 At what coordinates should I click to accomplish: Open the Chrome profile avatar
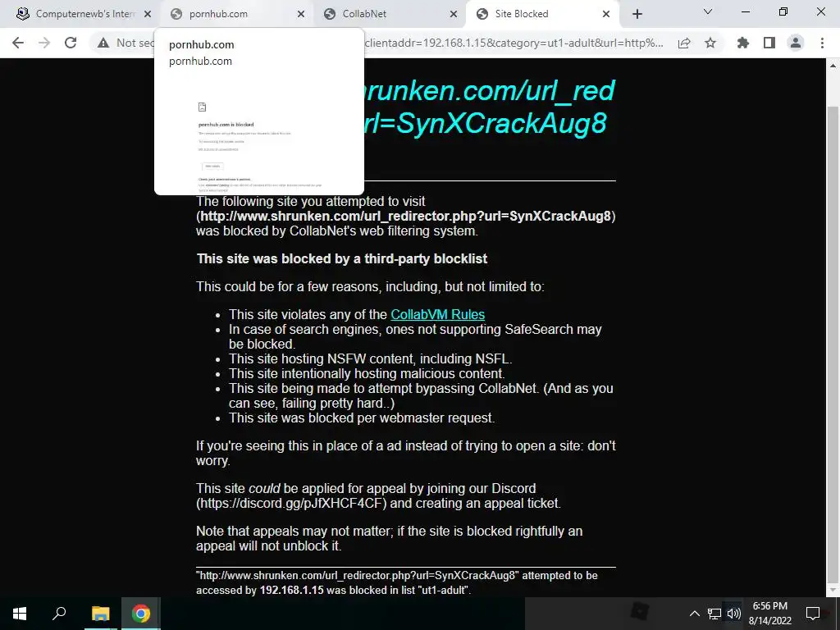click(x=796, y=43)
